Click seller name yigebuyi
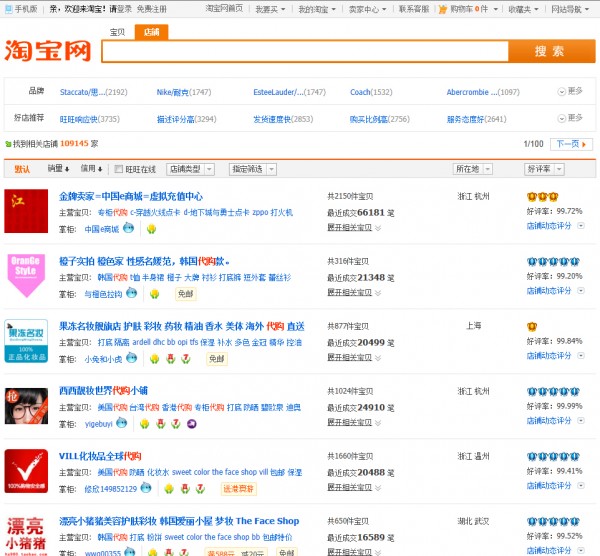600x556 pixels. [98, 424]
